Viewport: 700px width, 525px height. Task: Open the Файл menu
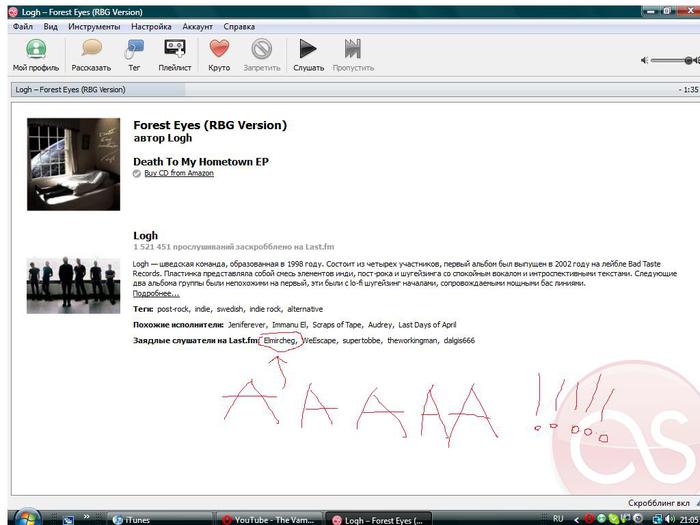pyautogui.click(x=22, y=27)
